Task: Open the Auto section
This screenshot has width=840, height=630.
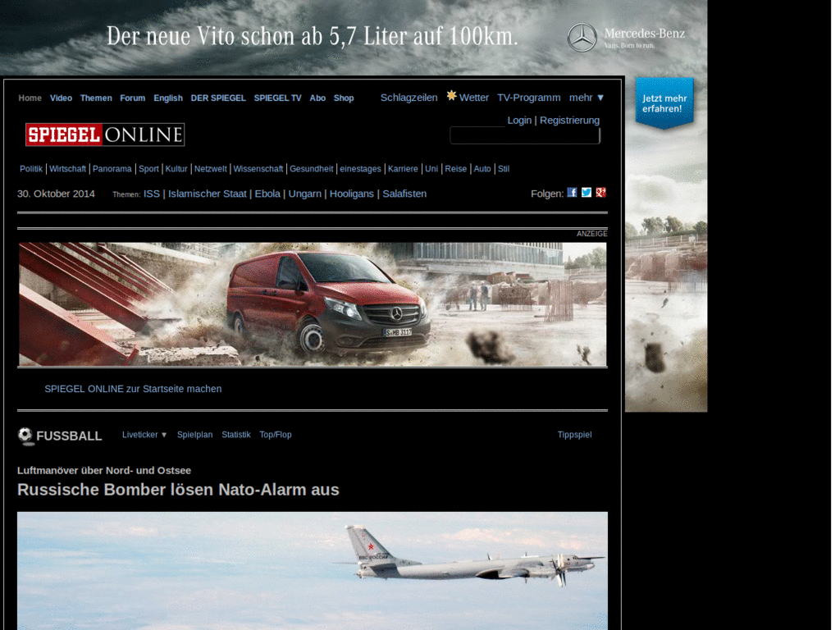Action: click(x=482, y=169)
